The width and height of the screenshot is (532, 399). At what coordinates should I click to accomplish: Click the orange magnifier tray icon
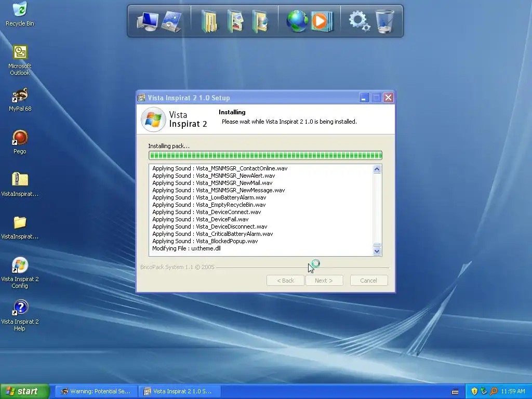tap(494, 391)
